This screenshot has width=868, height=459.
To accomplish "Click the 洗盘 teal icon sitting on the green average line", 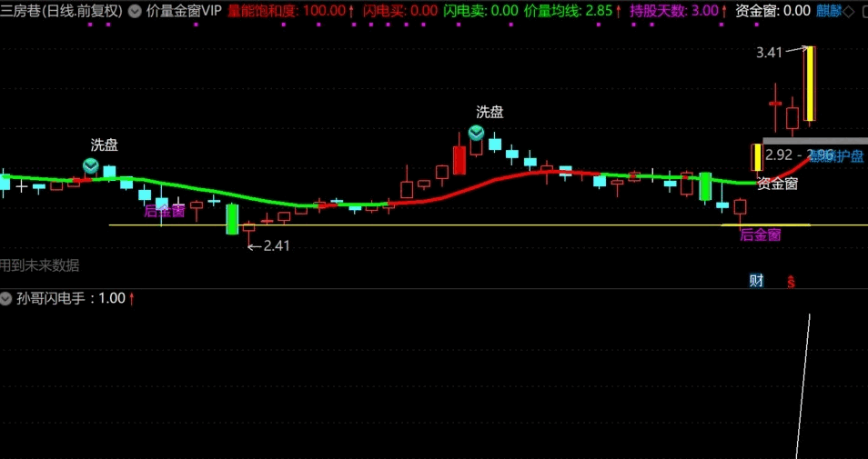I will coord(91,166).
